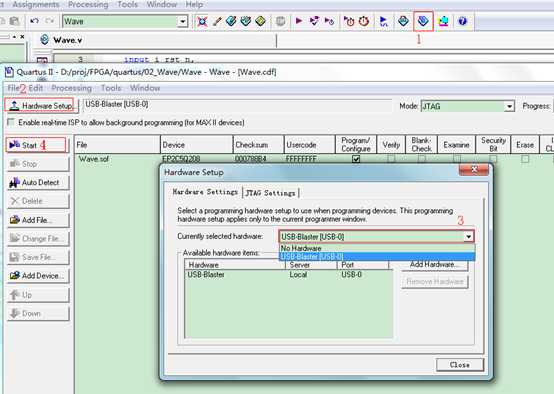Image resolution: width=554 pixels, height=394 pixels.
Task: Switch to JTAG Settings tab
Action: coord(270,193)
